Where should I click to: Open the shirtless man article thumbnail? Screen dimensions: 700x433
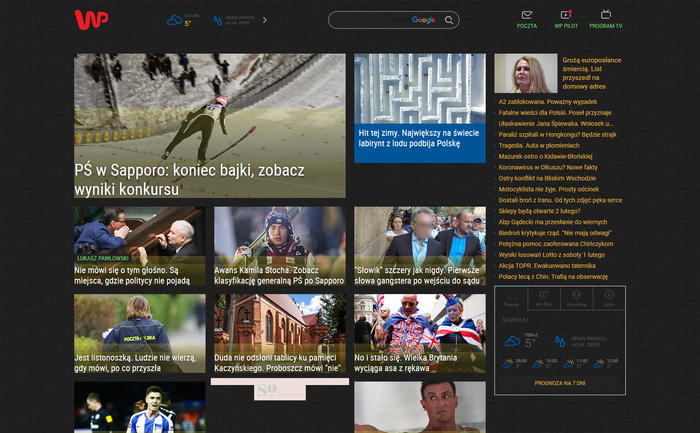420,407
